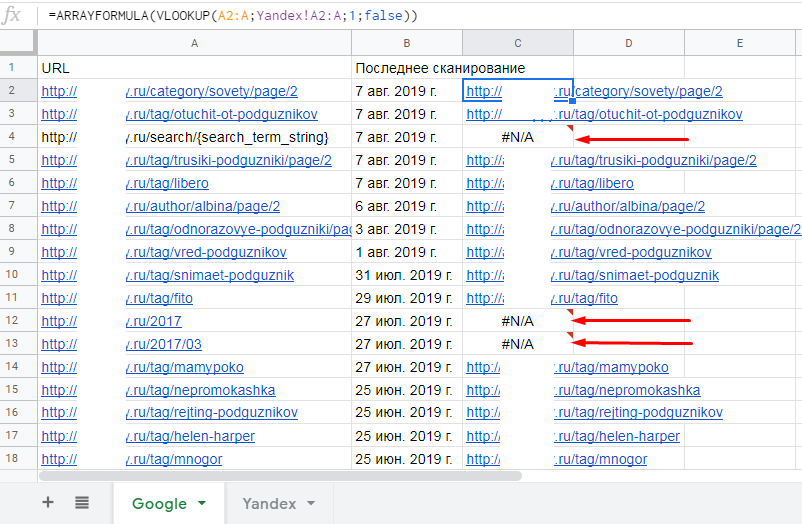Screen dimensions: 802x524
Task: Select column B header
Action: 406,43
